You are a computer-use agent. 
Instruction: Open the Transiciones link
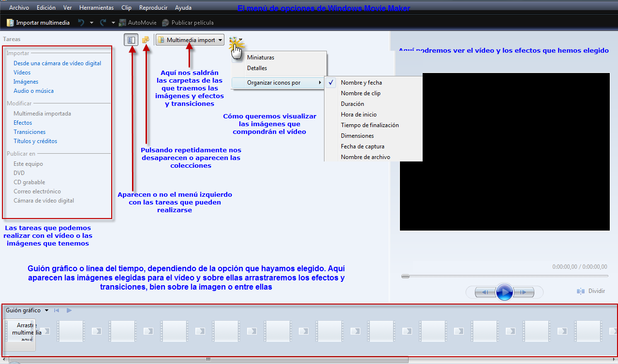pos(29,132)
